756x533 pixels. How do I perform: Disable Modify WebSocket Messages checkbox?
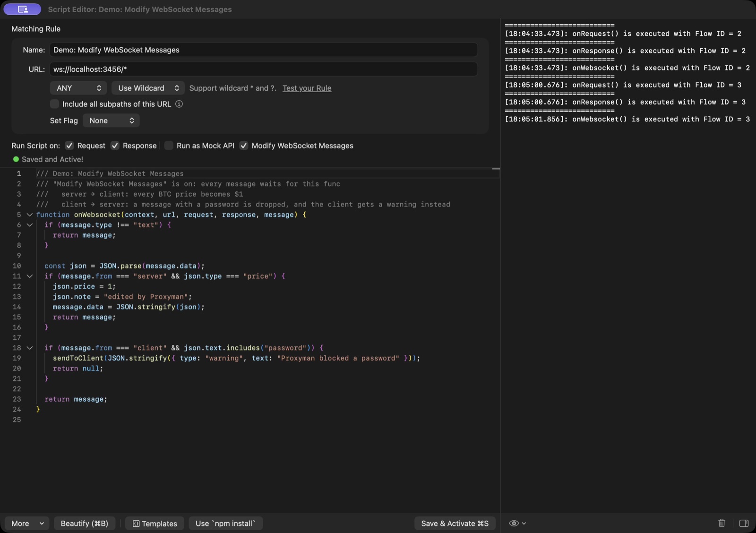pyautogui.click(x=244, y=146)
